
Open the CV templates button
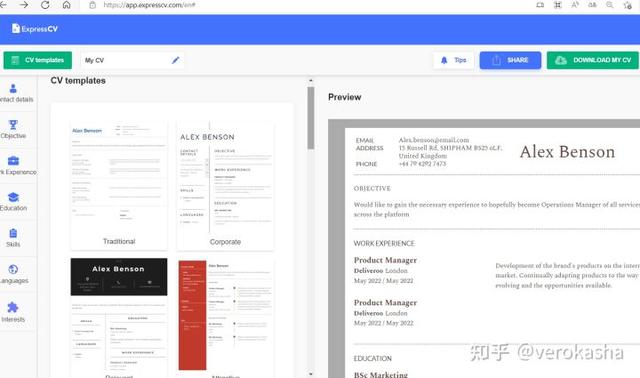38,60
